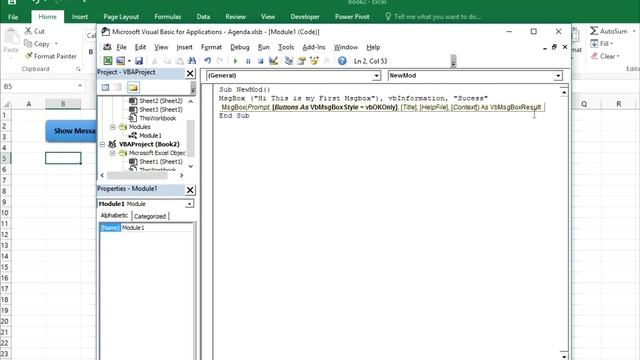Click the Copy icon in the VBA toolbar

click(167, 61)
